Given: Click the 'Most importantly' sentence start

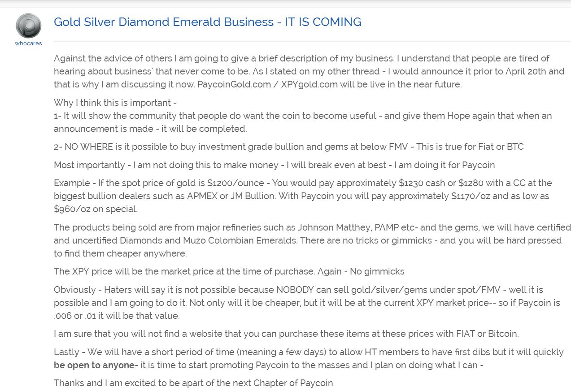Looking at the screenshot, I should click(x=89, y=165).
